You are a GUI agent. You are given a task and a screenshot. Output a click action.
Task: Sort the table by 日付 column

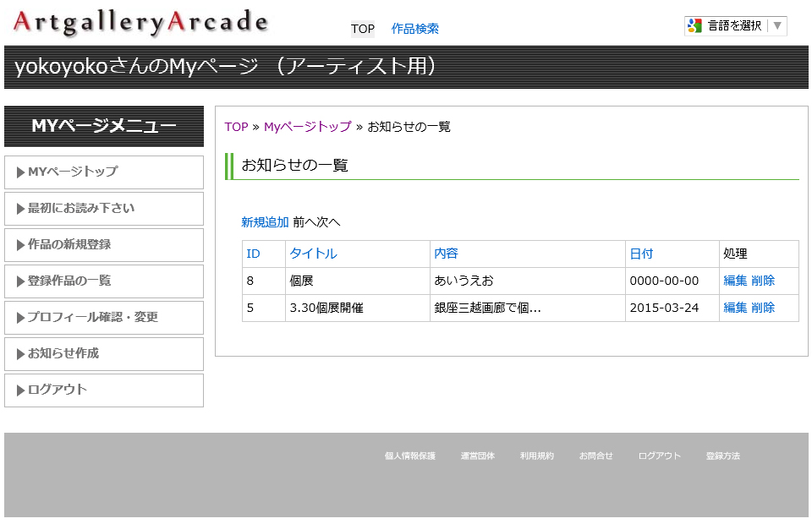point(641,254)
